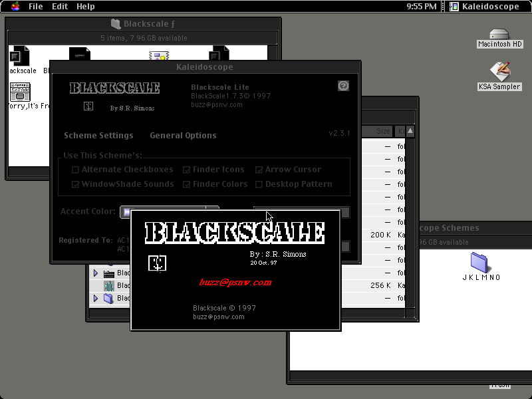
Task: Open the Help menu
Action: 86,6
